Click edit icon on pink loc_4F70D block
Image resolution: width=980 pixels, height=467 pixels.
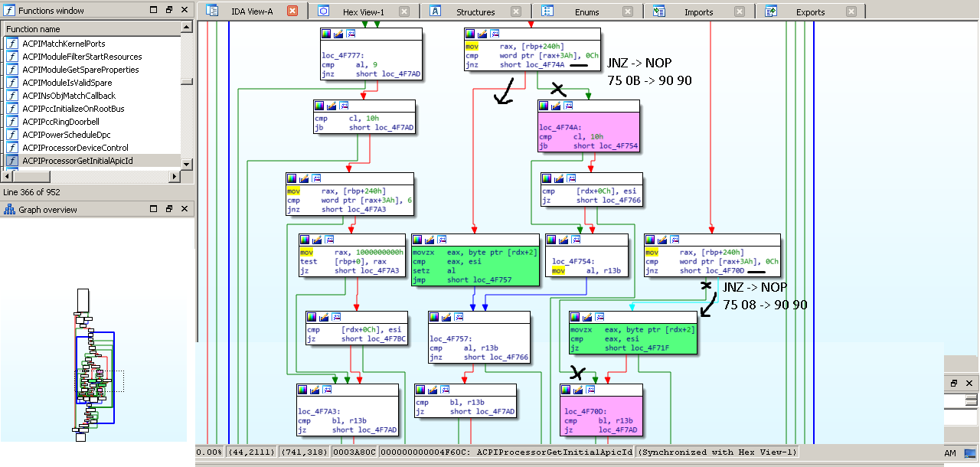click(577, 390)
